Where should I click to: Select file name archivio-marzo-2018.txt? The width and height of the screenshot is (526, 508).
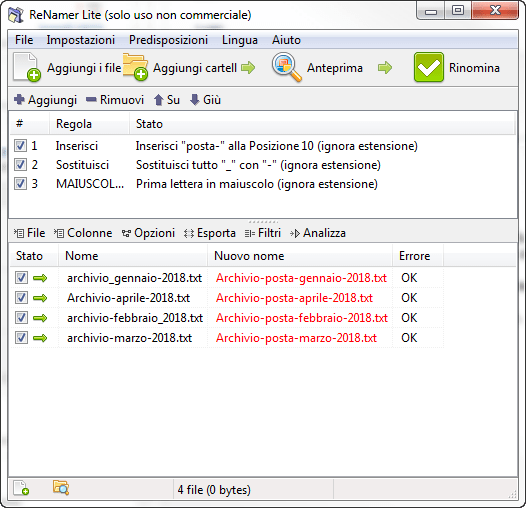click(129, 338)
